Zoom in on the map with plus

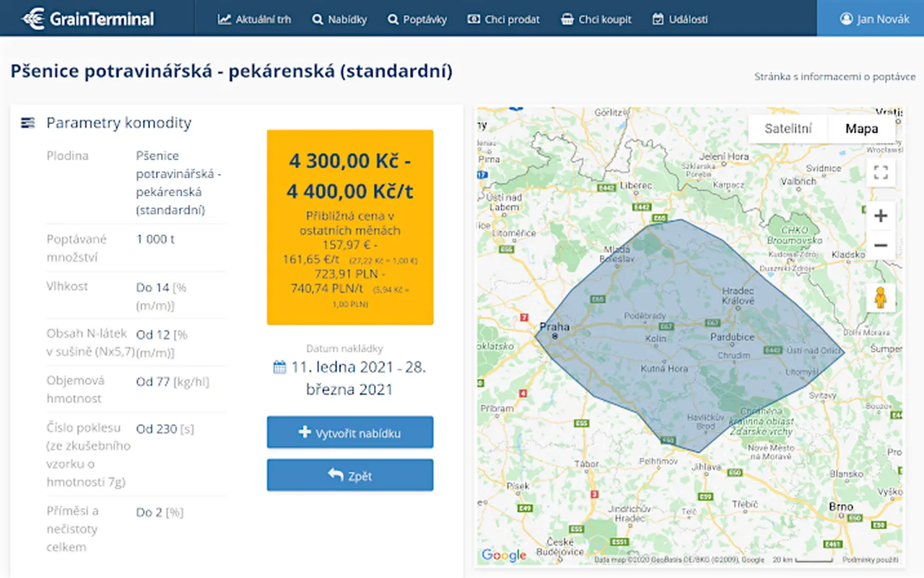pyautogui.click(x=881, y=216)
